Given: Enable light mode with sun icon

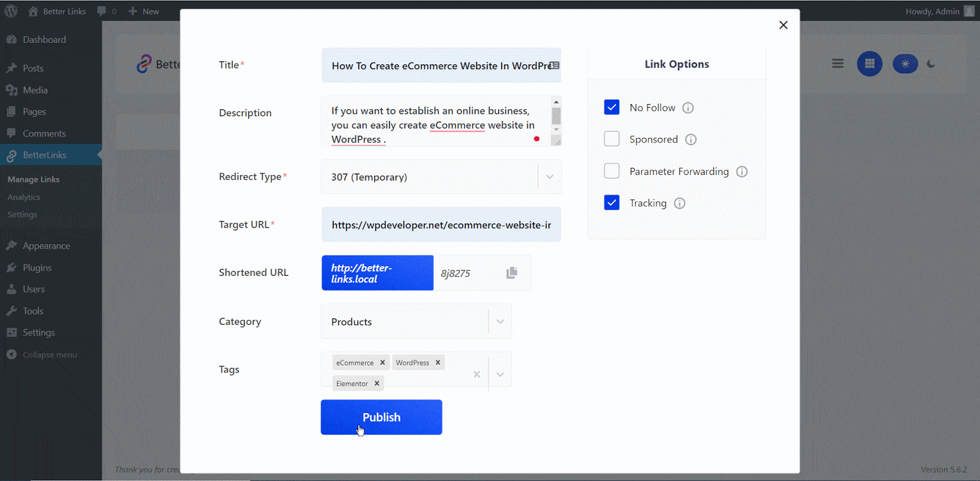Looking at the screenshot, I should (x=905, y=64).
